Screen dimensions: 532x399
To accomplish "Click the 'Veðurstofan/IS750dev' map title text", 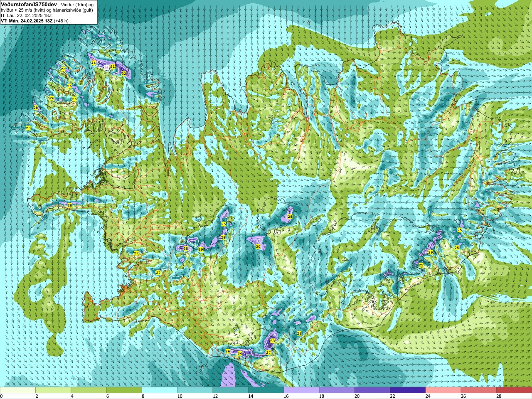I will tap(29, 4).
